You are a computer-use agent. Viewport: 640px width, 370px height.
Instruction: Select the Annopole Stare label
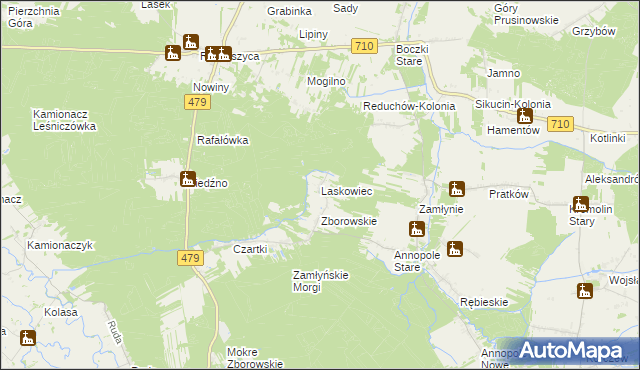417,261
